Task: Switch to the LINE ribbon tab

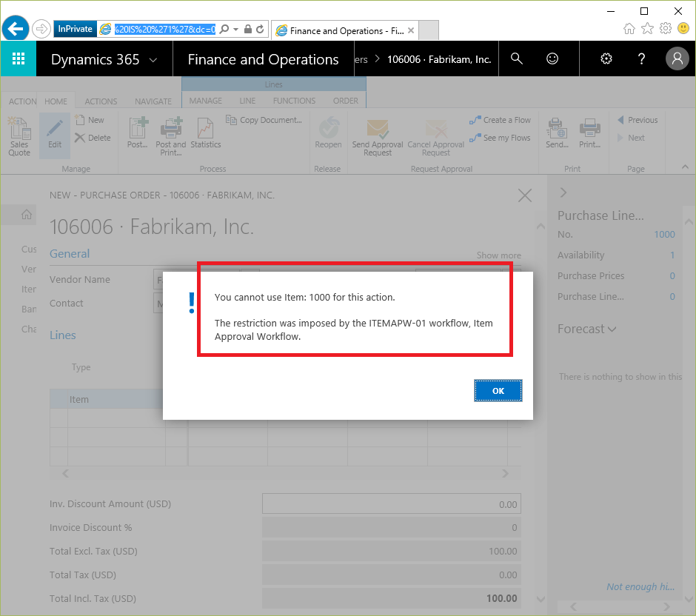Action: (247, 101)
